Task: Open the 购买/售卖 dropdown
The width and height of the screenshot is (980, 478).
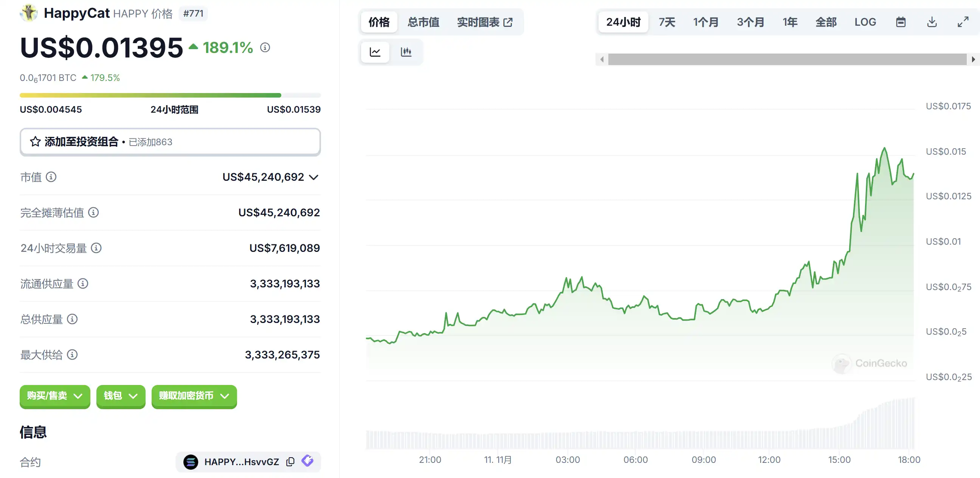Action: pyautogui.click(x=55, y=396)
